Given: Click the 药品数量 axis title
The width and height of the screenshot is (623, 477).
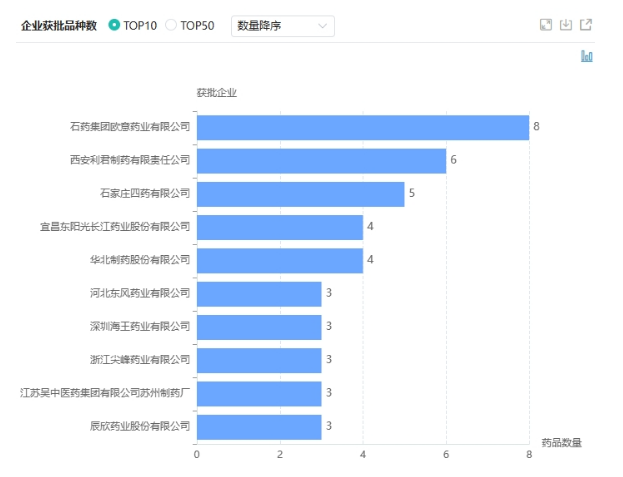Looking at the screenshot, I should tap(561, 443).
